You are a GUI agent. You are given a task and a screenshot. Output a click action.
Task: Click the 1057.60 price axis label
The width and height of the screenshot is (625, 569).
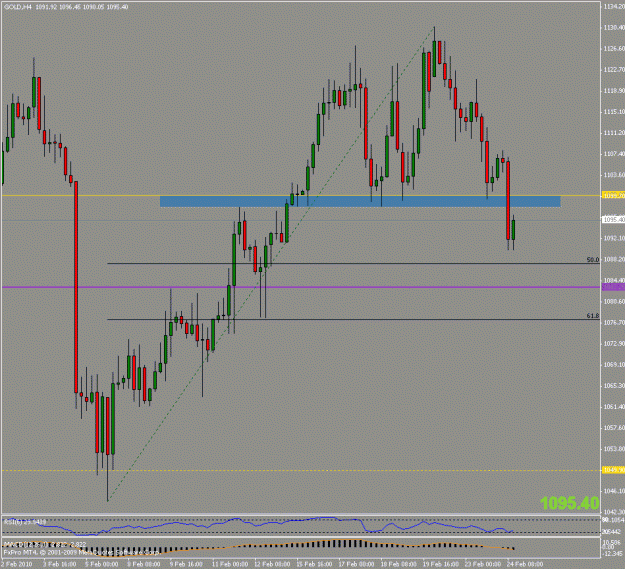[614, 428]
